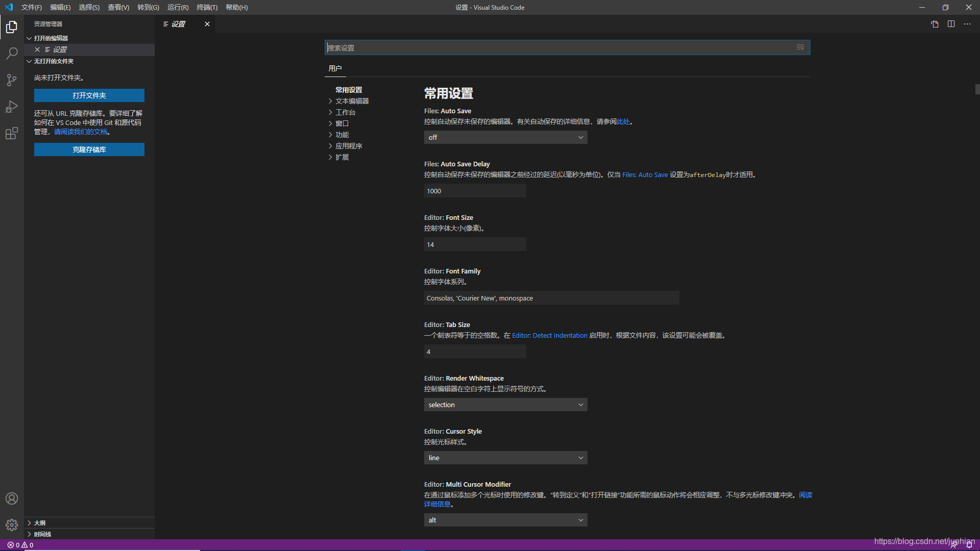Open the 文件(F) menu
This screenshot has width=980, height=551.
pos(32,7)
